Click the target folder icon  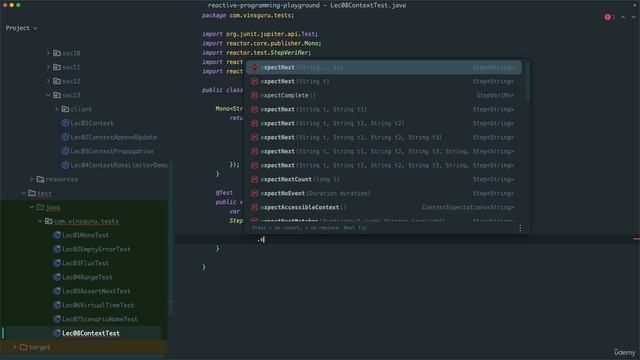23,347
